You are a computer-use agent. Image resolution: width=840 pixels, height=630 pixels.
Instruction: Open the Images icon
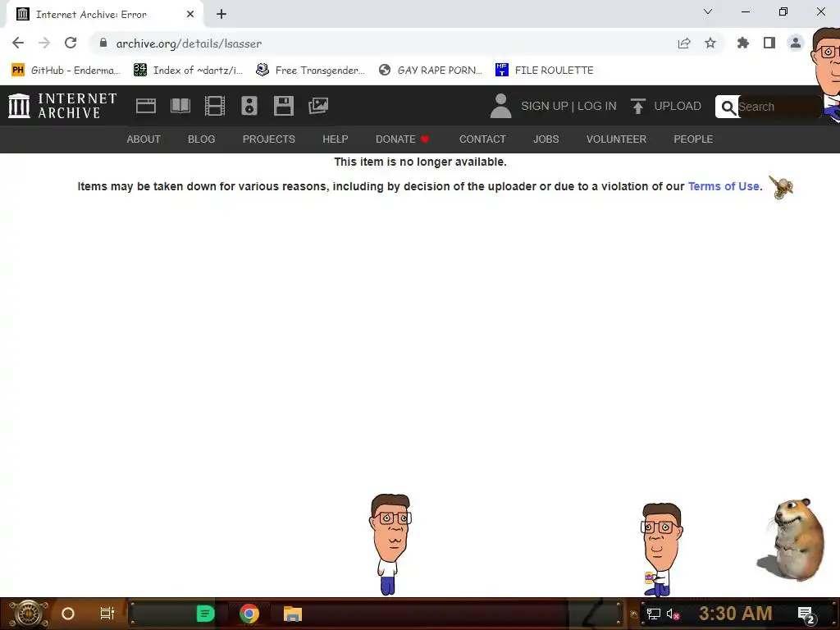318,106
